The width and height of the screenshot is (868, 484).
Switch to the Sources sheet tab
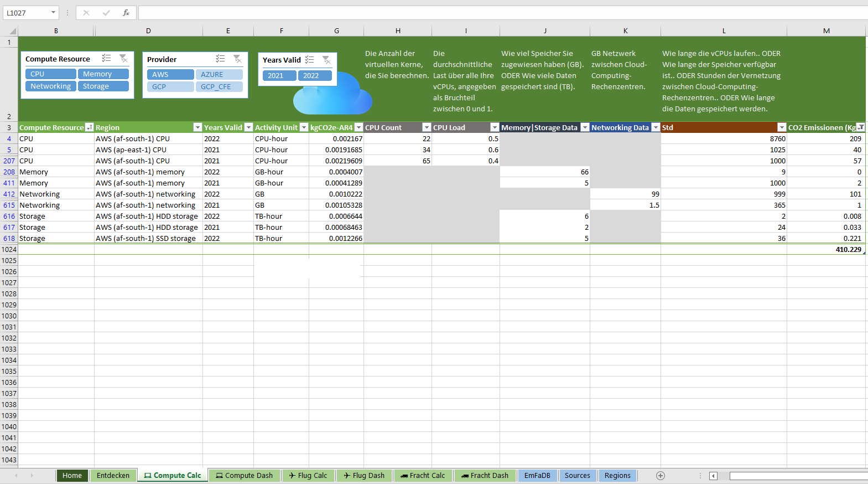(x=578, y=476)
